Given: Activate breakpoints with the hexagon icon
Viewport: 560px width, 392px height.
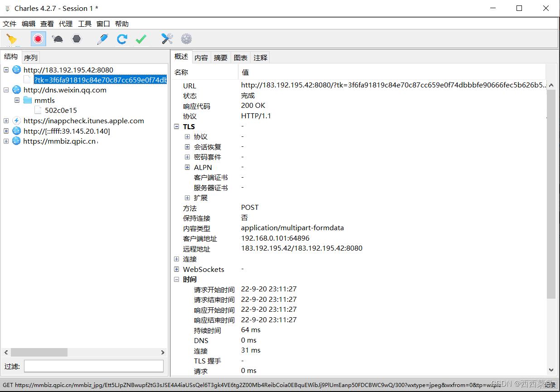Looking at the screenshot, I should 76,39.
